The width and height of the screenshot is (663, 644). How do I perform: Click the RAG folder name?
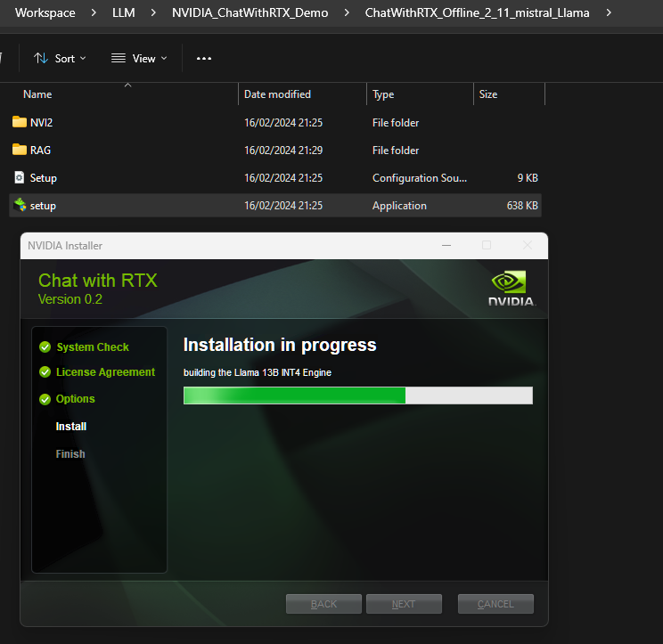pyautogui.click(x=40, y=150)
